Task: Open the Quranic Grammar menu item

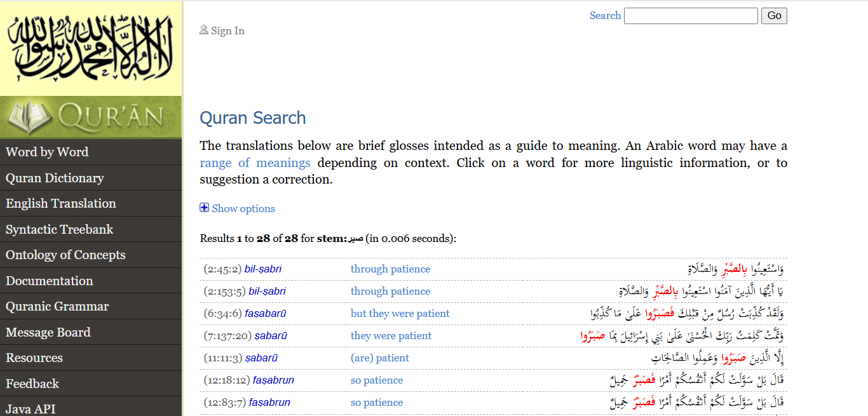Action: (57, 307)
